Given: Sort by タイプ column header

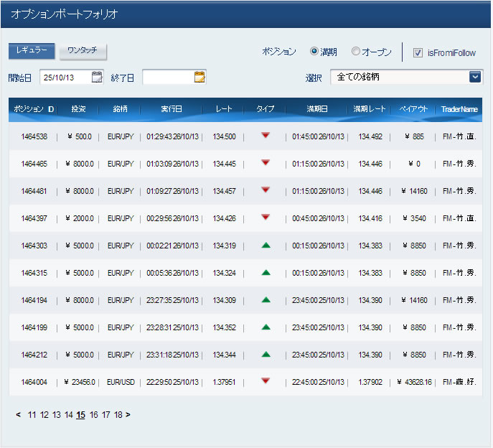Looking at the screenshot, I should click(266, 109).
